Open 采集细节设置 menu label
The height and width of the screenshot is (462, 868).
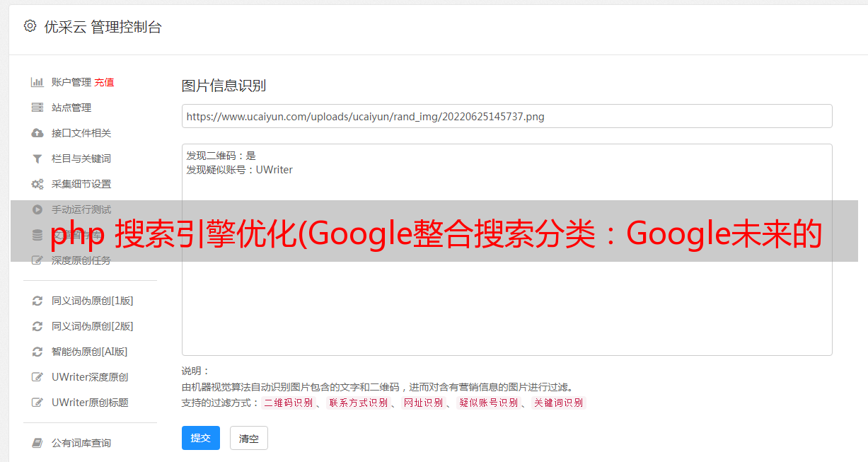[81, 184]
